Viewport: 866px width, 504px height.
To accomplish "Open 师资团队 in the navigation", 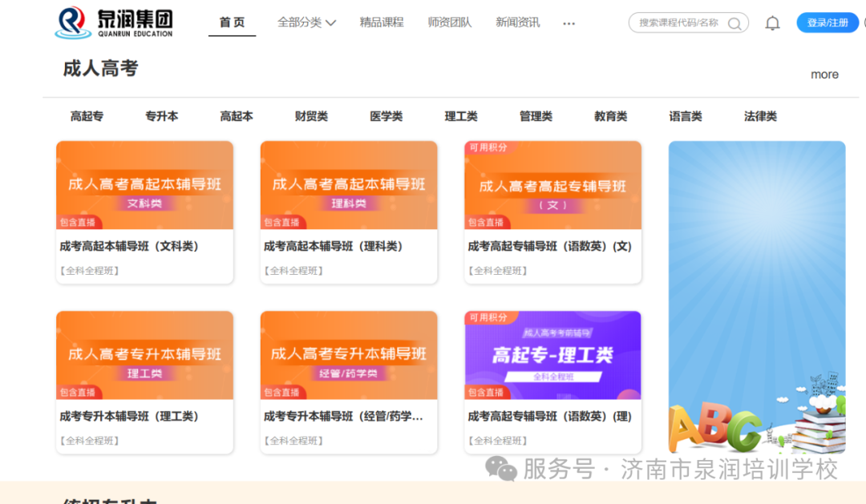I will [450, 22].
